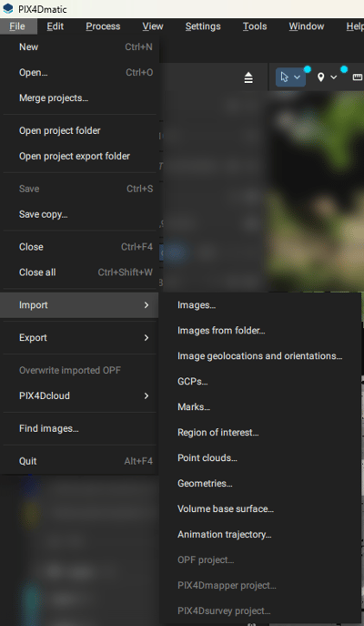Choose Open... from the File menu
The width and height of the screenshot is (364, 626).
(x=79, y=73)
